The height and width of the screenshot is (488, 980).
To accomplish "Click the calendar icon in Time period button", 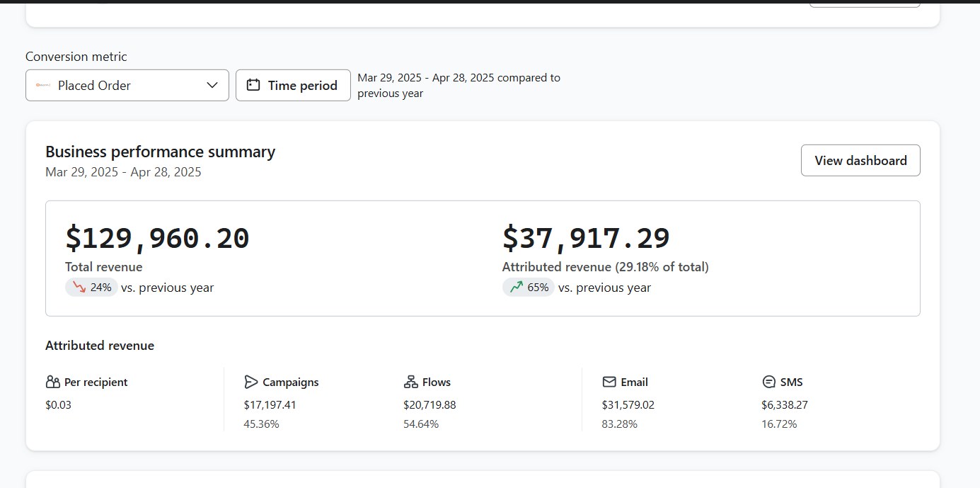I will pos(253,85).
